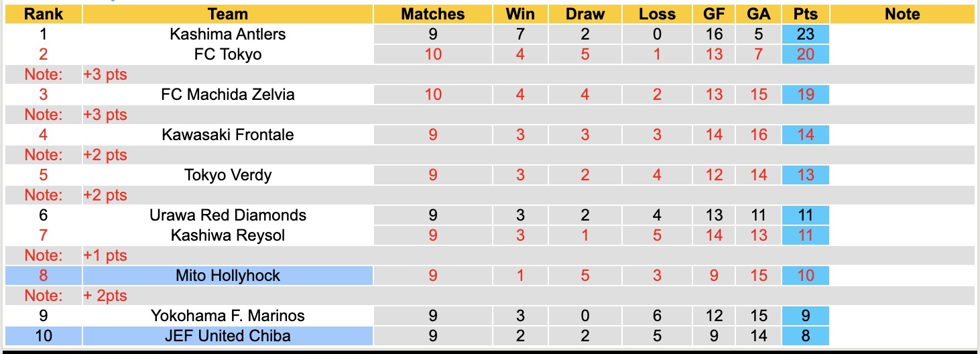Click Kashima Antlers' points cell showing 23
Viewport: 980px width, 354px height.
805,34
